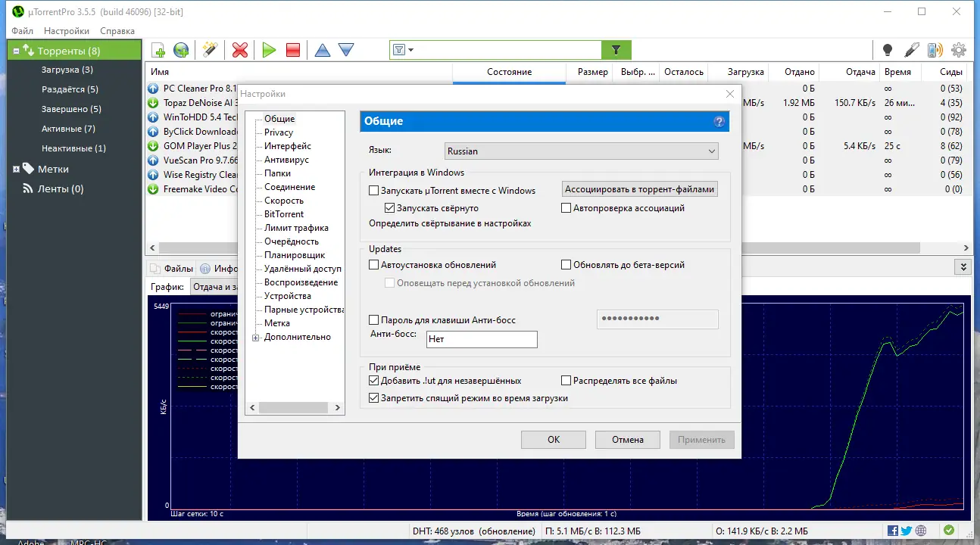Click the Move Down Queue arrow icon
Screen dimensions: 980x545
[346, 50]
